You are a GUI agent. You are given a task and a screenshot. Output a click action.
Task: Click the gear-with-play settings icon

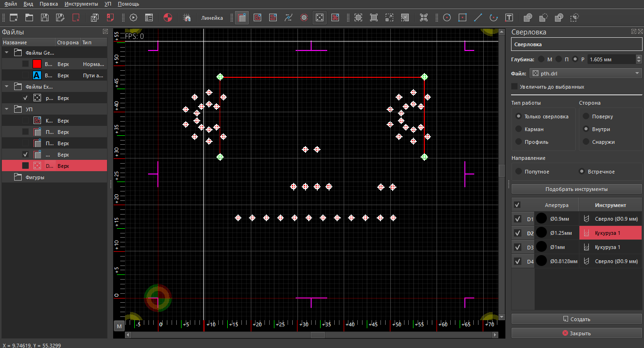pos(133,17)
